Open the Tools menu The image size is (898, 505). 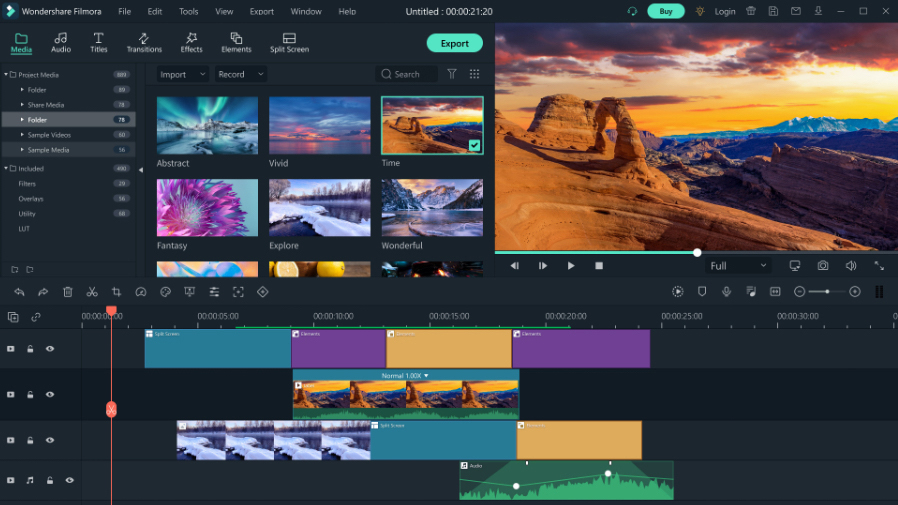pos(188,11)
